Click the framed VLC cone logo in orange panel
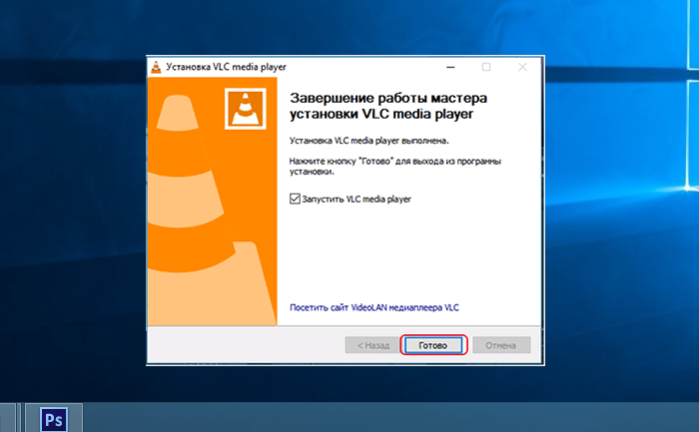The height and width of the screenshot is (432, 699). click(245, 109)
